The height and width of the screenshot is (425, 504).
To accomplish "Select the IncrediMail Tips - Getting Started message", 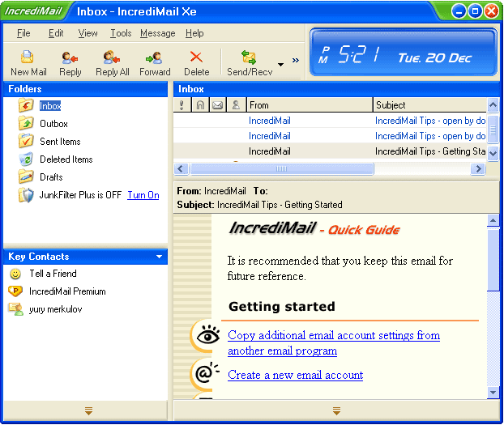I will tap(330, 151).
